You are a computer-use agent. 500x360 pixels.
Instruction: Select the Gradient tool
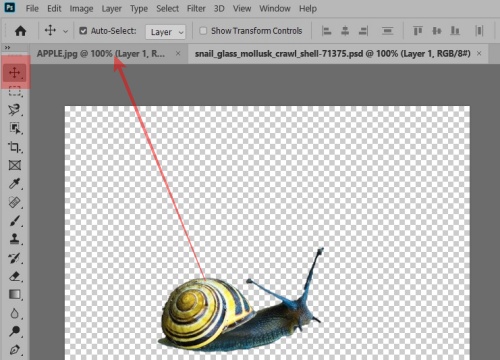pos(15,295)
